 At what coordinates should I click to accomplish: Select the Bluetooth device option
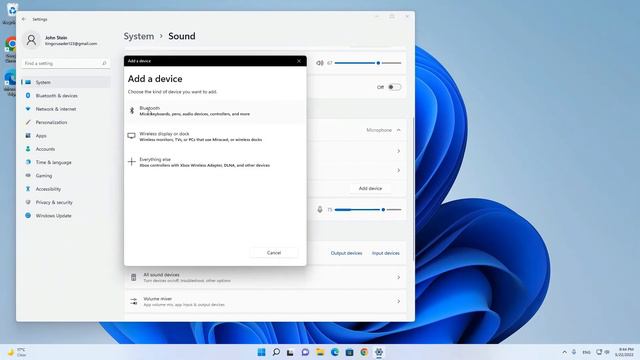(215, 111)
